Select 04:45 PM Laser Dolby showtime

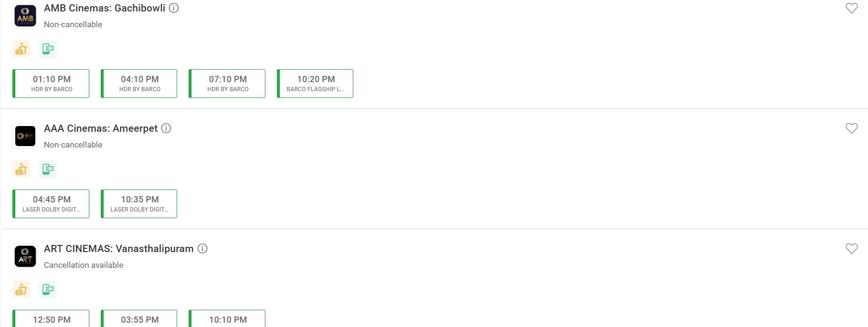click(x=51, y=204)
